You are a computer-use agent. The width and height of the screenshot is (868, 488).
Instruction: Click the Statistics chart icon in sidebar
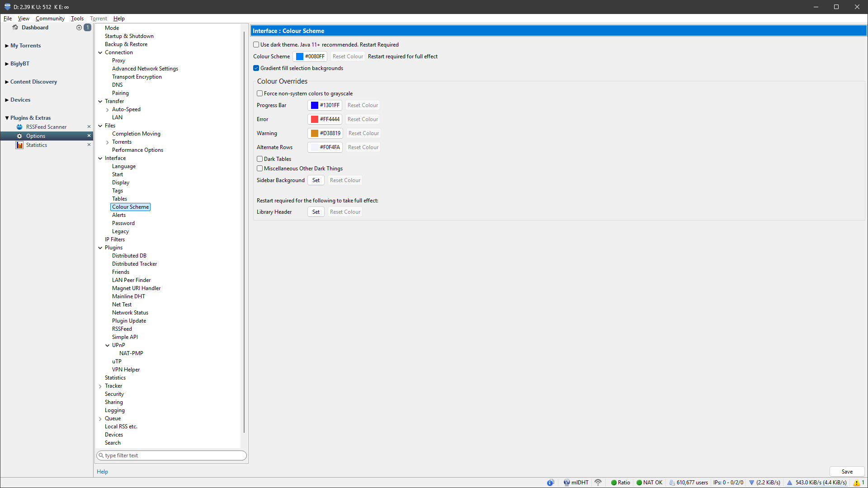pos(19,145)
